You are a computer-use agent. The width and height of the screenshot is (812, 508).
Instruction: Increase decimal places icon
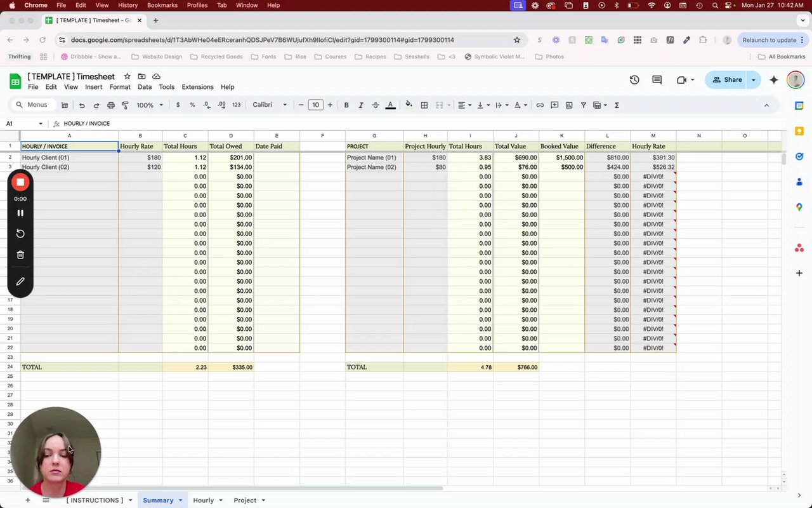pos(221,105)
